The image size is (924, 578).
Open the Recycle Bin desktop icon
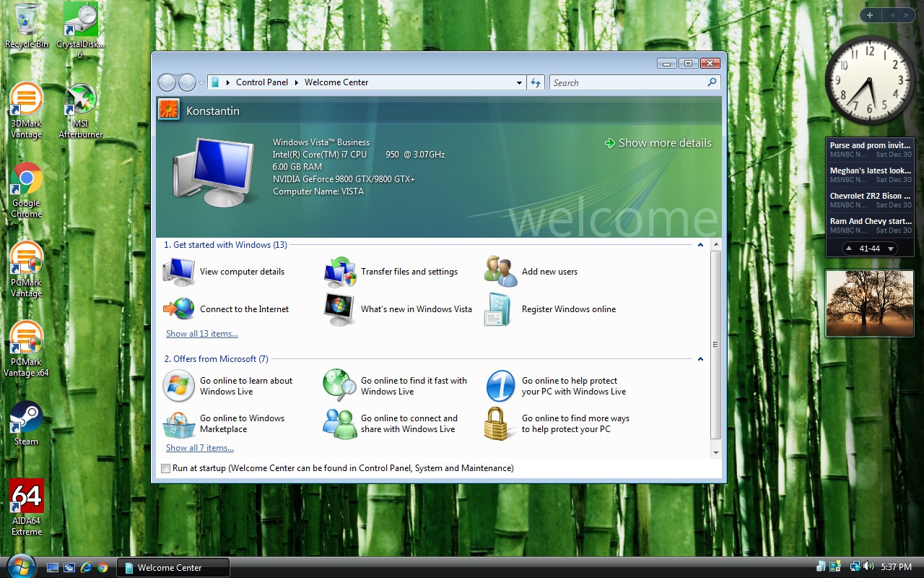pyautogui.click(x=27, y=25)
